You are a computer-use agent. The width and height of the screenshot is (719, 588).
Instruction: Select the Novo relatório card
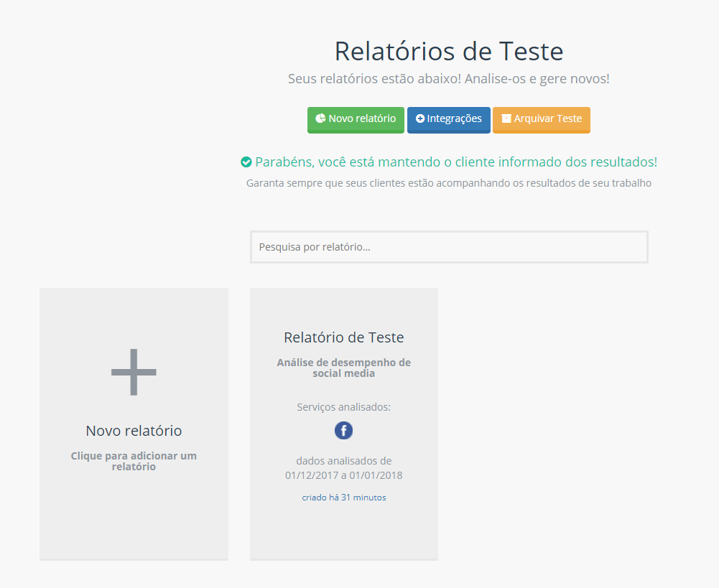tap(134, 424)
